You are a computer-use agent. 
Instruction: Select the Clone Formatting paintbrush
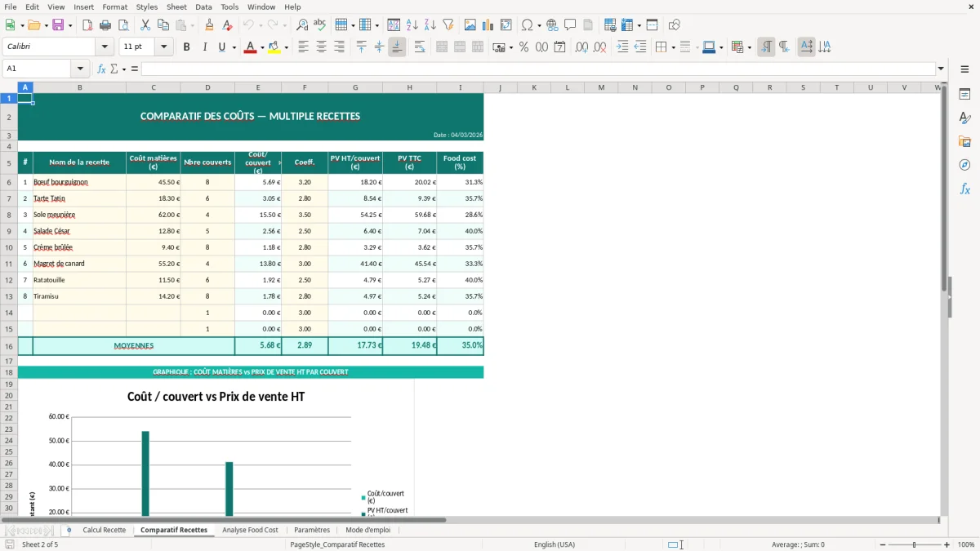pyautogui.click(x=209, y=25)
